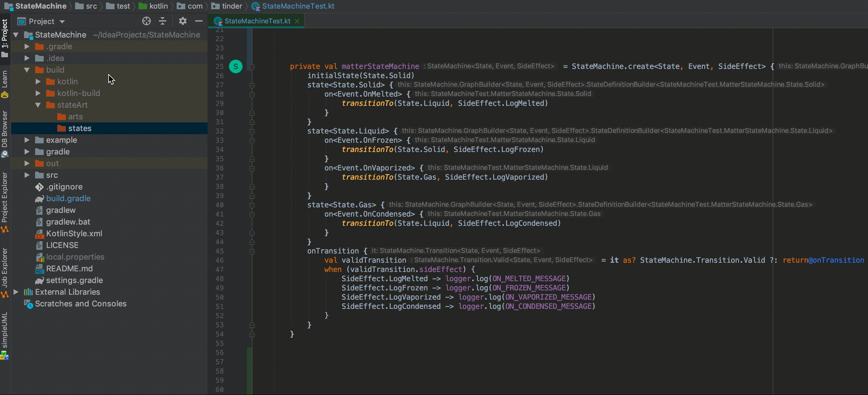Collapse the build folder

click(x=27, y=70)
